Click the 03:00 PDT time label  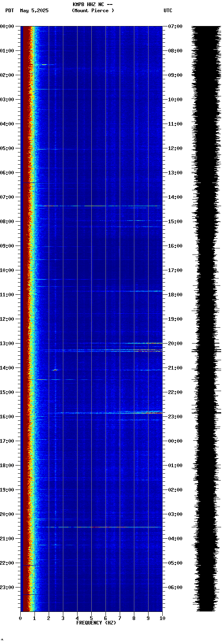click(7, 100)
